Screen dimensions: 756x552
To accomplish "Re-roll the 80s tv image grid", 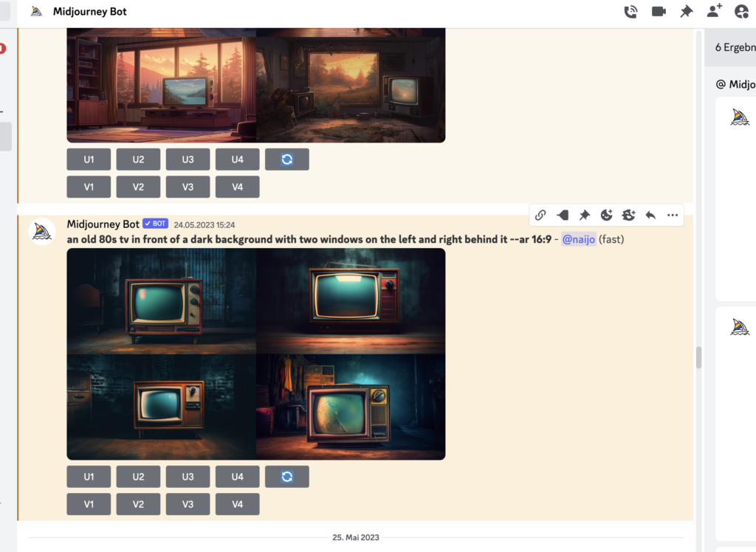I will point(287,477).
